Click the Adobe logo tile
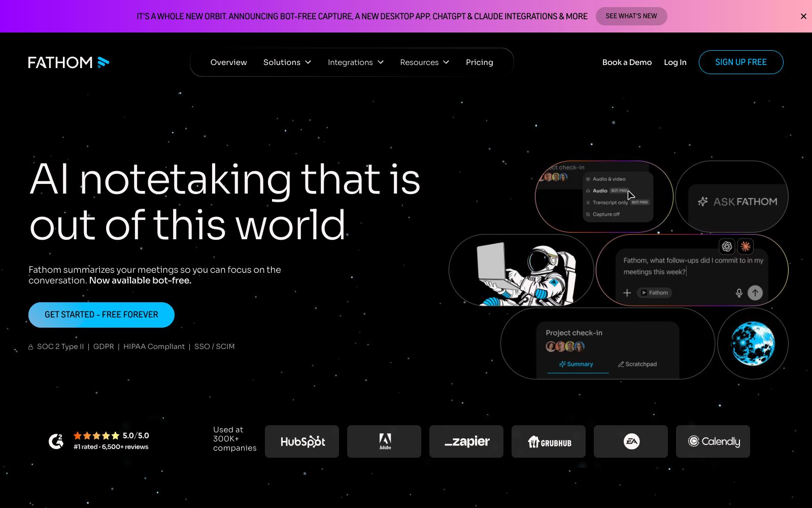Image resolution: width=812 pixels, height=508 pixels. (384, 441)
